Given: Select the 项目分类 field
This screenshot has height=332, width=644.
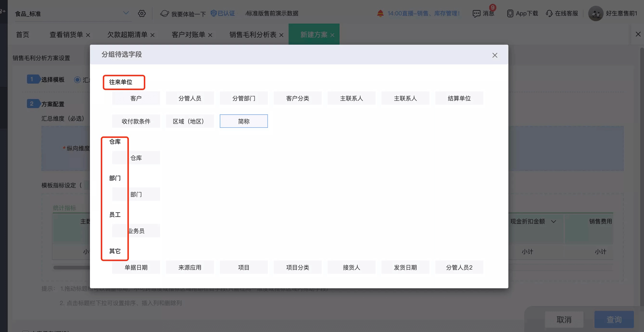Looking at the screenshot, I should tap(297, 267).
